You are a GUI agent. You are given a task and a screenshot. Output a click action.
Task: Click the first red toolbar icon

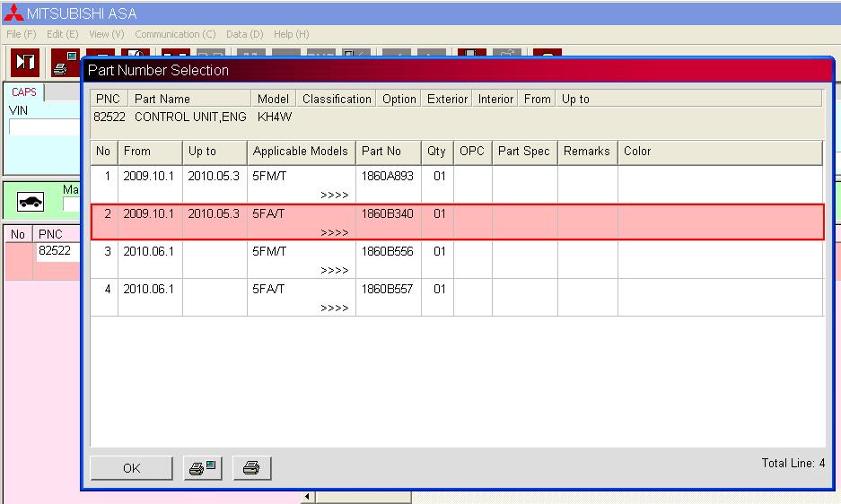[24, 62]
